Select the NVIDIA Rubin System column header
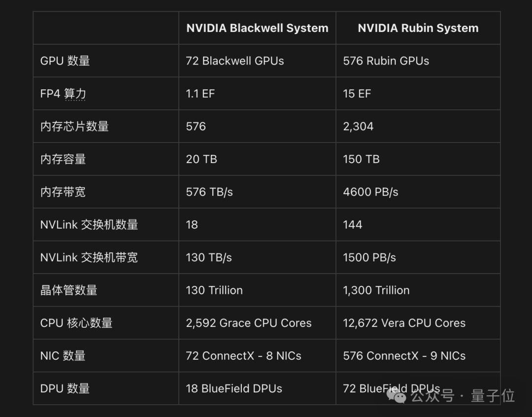Image resolution: width=532 pixels, height=417 pixels. 418,28
